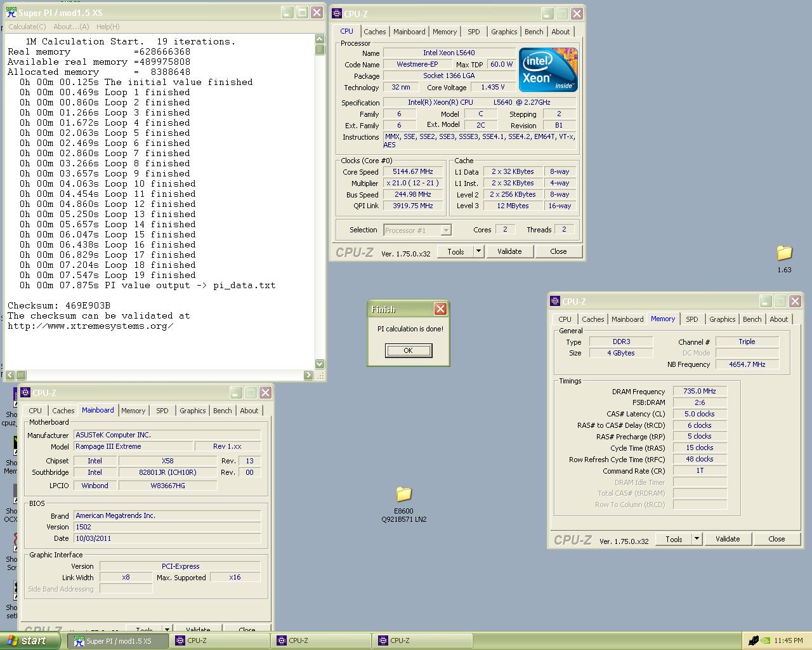The width and height of the screenshot is (812, 650).
Task: Click the left arrow of Super PI's horizontal scrollbar
Action: [x=11, y=375]
